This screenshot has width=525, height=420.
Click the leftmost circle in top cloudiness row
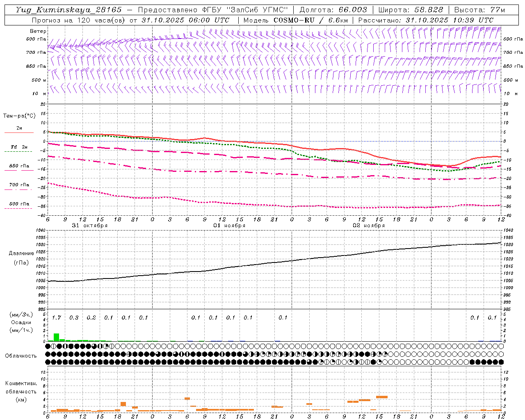(x=48, y=346)
